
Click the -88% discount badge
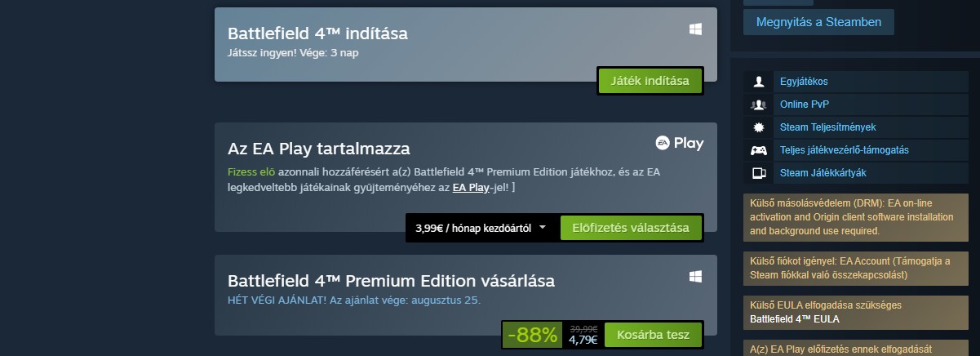click(x=533, y=334)
